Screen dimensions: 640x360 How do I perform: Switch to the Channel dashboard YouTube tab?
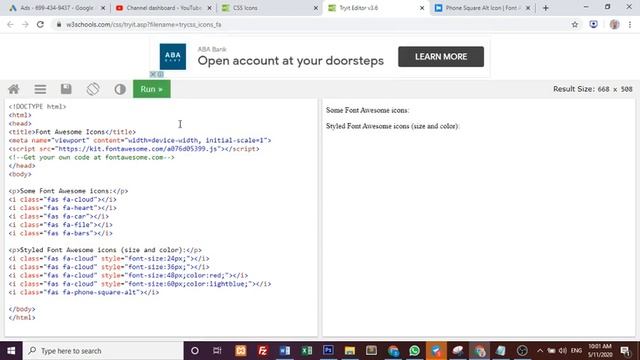[163, 8]
